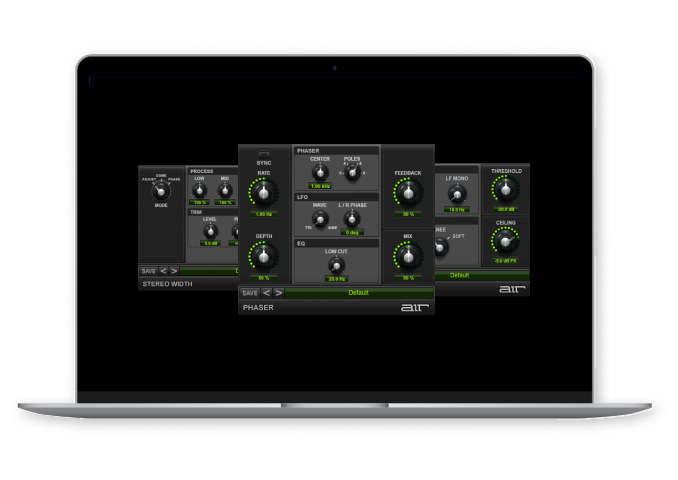Image resolution: width=678 pixels, height=480 pixels.
Task: Click the FEEDBACK knob
Action: [408, 192]
